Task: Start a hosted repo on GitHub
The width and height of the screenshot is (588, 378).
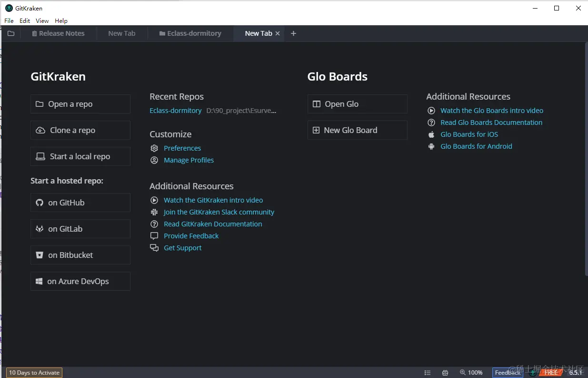Action: pyautogui.click(x=80, y=203)
